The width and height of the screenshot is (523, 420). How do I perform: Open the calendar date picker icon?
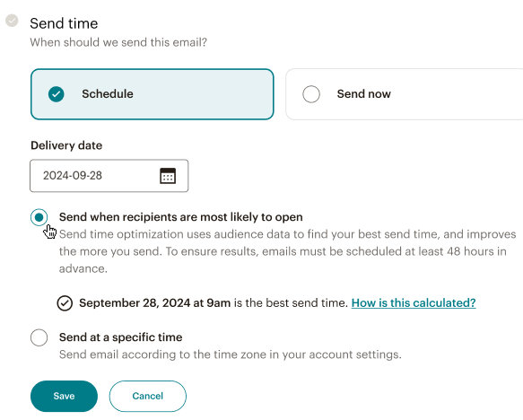[x=168, y=176]
